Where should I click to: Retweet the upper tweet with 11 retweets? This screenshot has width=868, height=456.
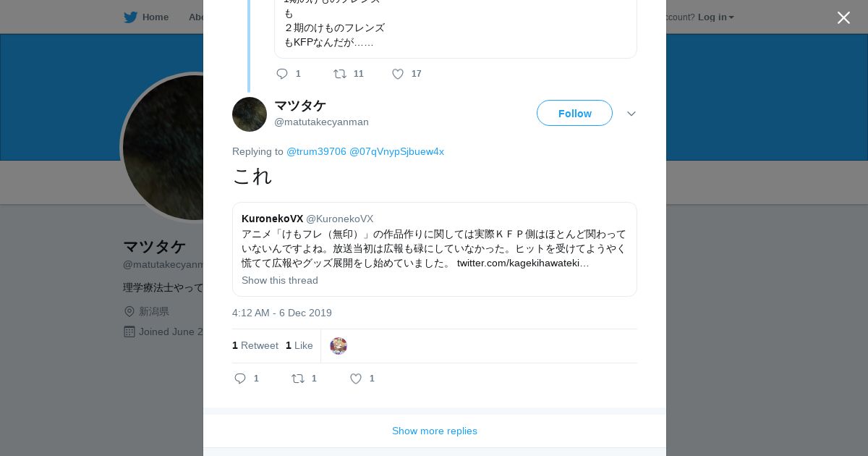pos(340,74)
